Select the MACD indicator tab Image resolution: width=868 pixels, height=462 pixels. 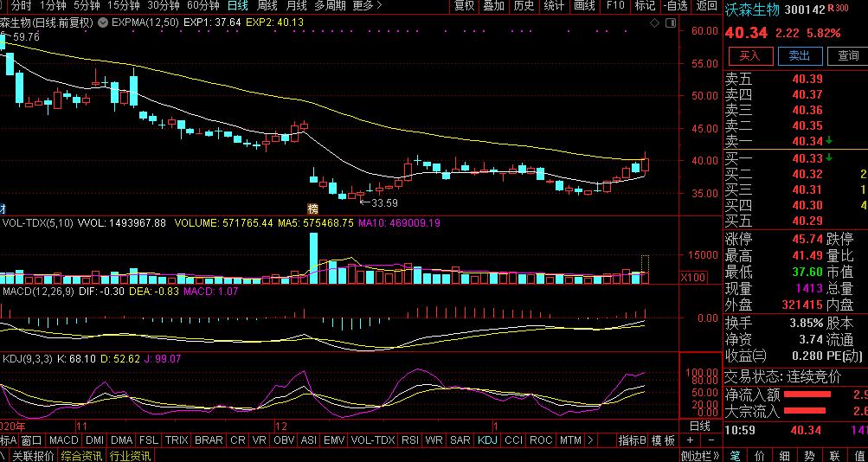click(64, 440)
